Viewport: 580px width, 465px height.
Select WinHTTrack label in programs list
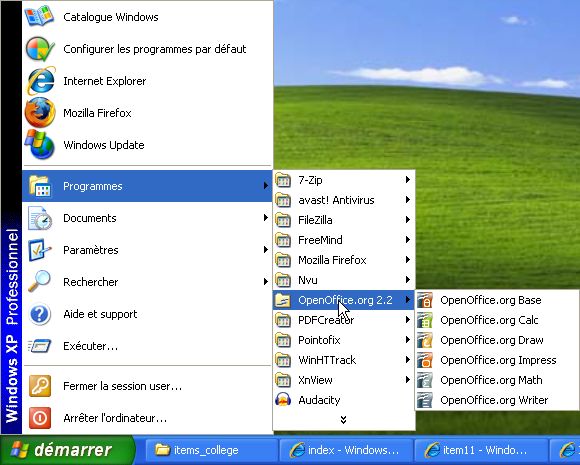click(x=327, y=360)
